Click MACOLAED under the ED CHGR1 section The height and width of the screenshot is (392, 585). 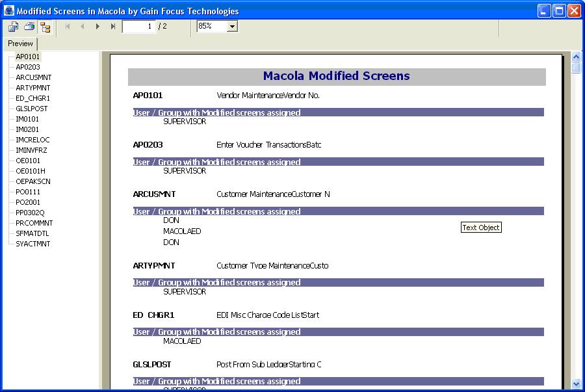click(182, 341)
